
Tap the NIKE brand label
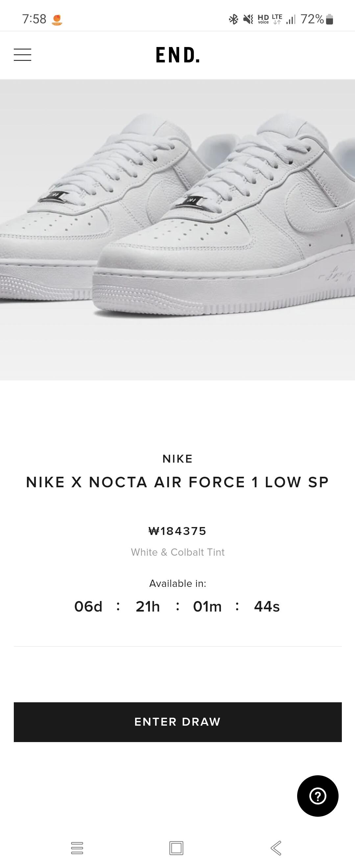177,459
